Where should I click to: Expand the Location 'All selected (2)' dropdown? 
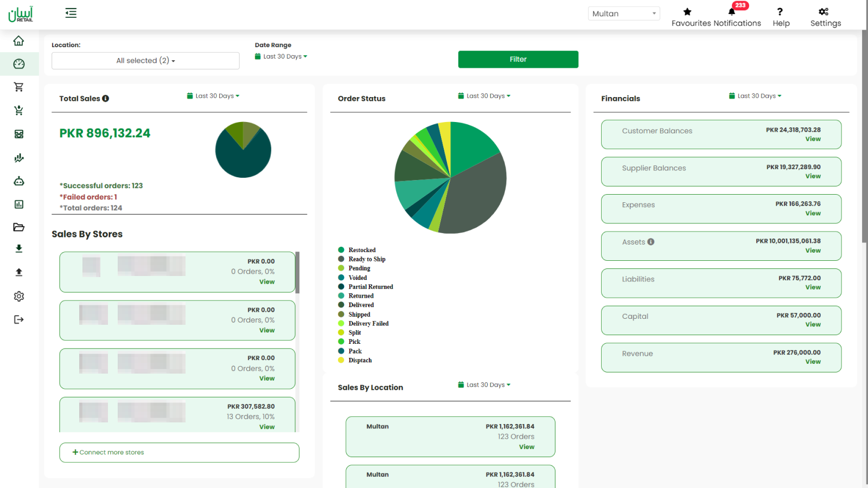[x=145, y=60]
